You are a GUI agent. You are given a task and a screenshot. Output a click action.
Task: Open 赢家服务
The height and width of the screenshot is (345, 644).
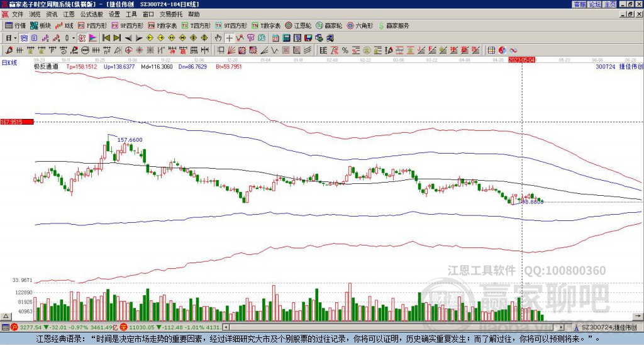pyautogui.click(x=394, y=25)
